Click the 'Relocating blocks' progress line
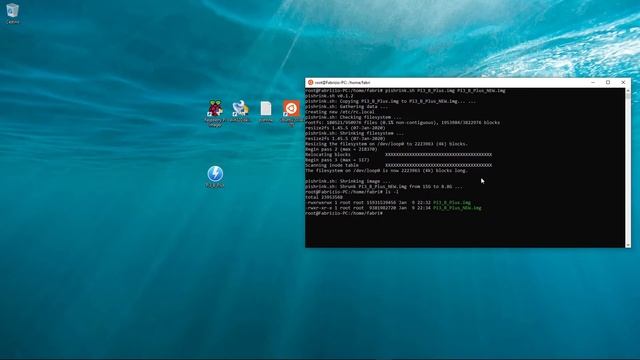 coord(398,155)
